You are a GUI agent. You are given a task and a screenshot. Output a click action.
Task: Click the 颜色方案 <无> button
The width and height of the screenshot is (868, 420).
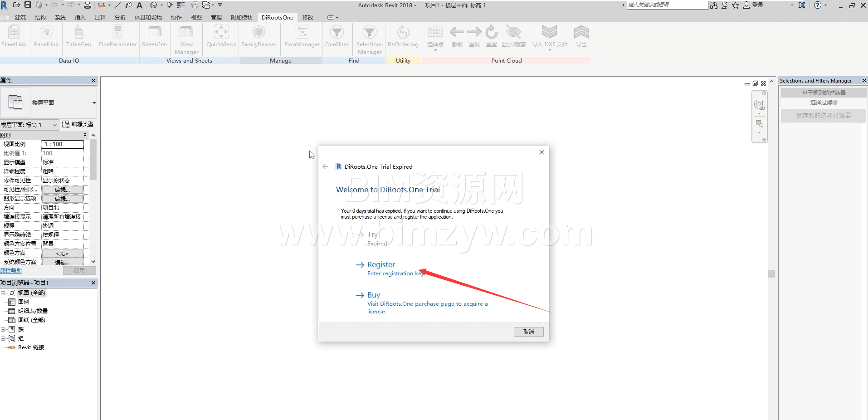pyautogui.click(x=63, y=253)
